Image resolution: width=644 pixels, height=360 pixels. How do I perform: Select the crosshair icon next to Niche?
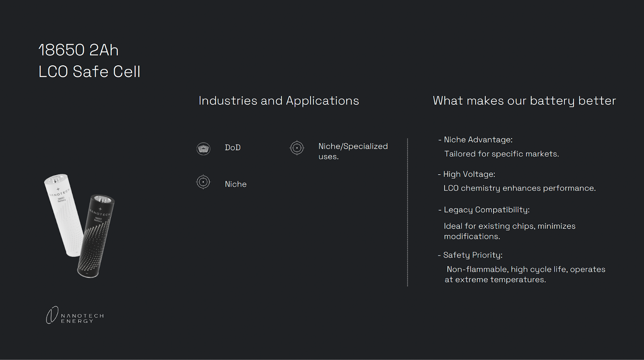pyautogui.click(x=203, y=182)
